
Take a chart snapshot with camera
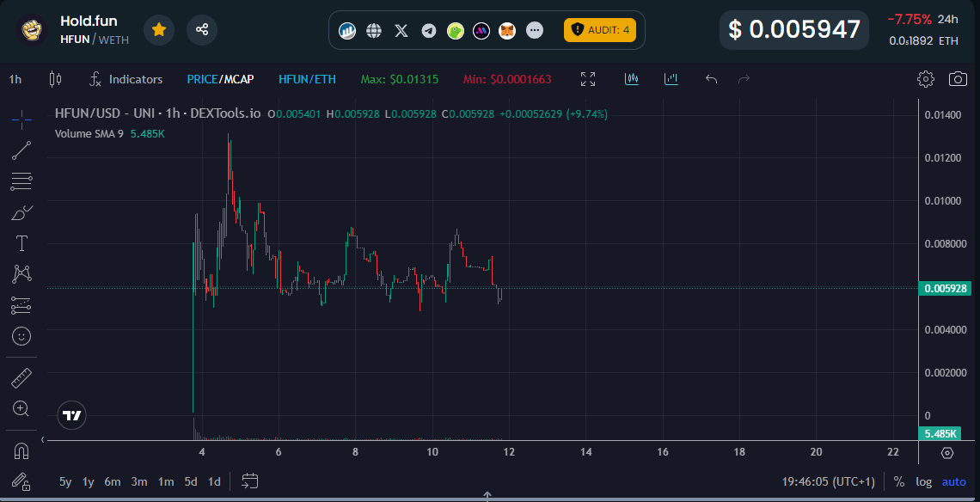click(958, 79)
